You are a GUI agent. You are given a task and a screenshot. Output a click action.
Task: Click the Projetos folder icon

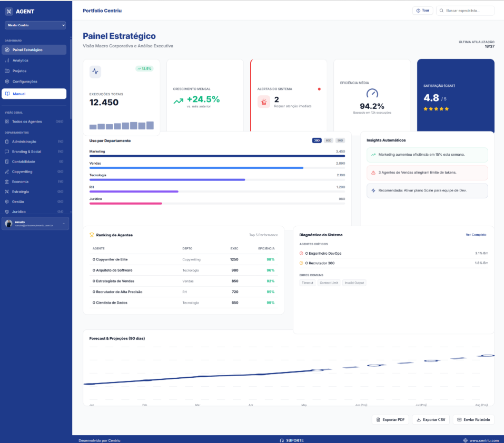7,71
